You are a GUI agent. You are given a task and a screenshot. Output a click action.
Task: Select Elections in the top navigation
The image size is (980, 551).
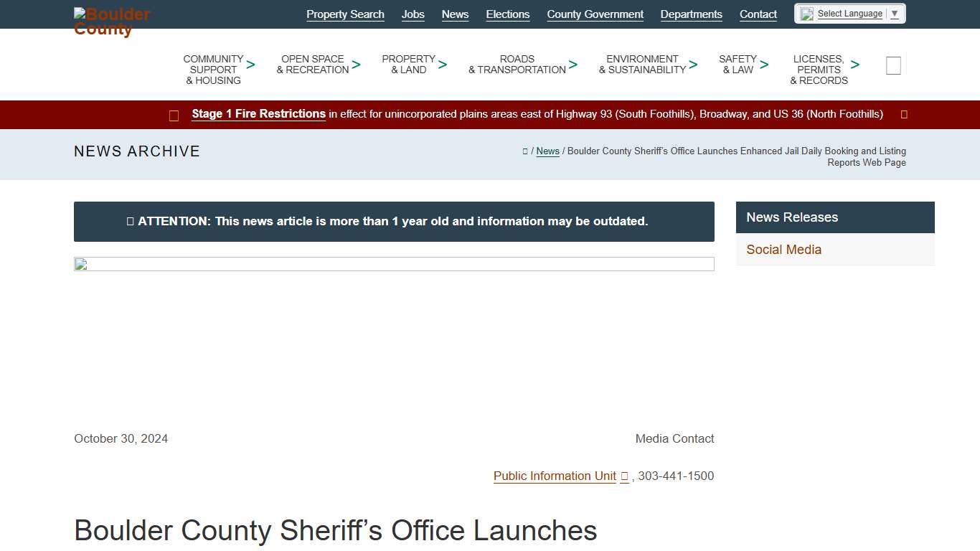coord(507,14)
